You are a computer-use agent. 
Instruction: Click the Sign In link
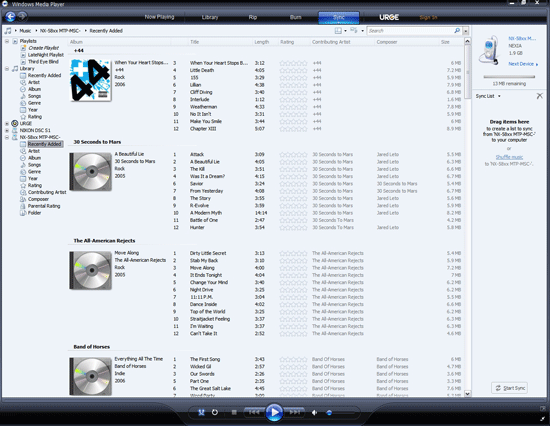coord(428,18)
